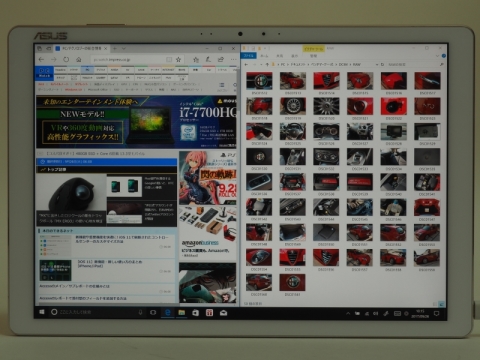The image size is (480, 360).
Task: Open the 9.28 anime game advertisement
Action: [x=208, y=178]
